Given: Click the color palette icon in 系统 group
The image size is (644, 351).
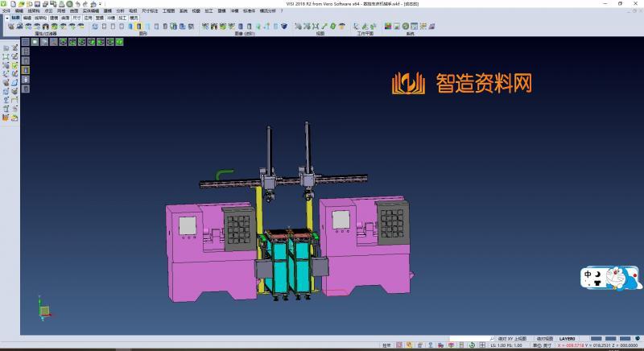Looking at the screenshot, I should (x=388, y=27).
